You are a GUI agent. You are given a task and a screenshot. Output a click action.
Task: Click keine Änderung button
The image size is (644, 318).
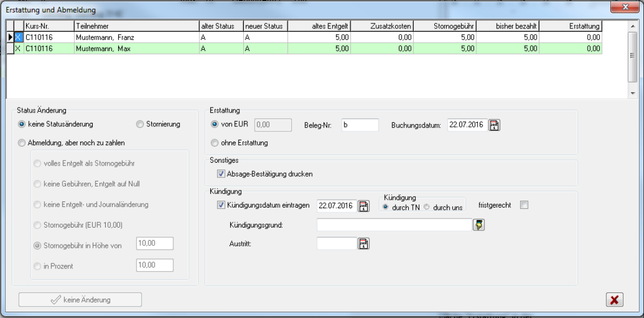[80, 300]
